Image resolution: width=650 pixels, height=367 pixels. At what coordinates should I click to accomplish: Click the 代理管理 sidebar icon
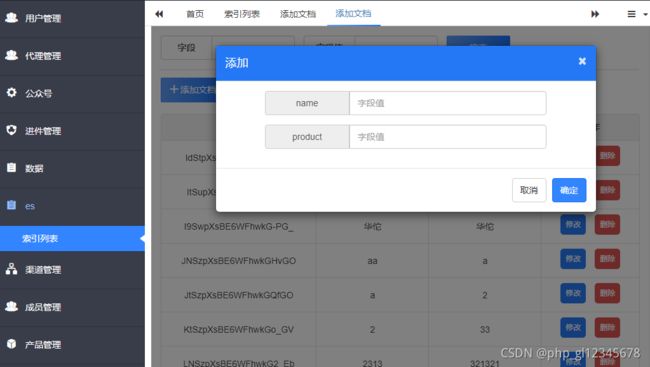[x=11, y=55]
